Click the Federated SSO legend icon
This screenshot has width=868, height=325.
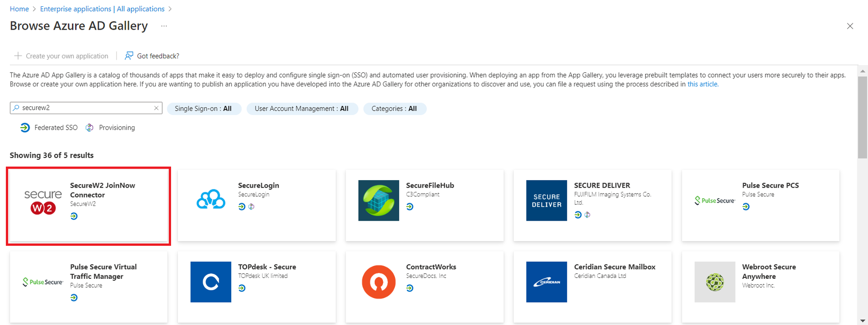pyautogui.click(x=25, y=128)
